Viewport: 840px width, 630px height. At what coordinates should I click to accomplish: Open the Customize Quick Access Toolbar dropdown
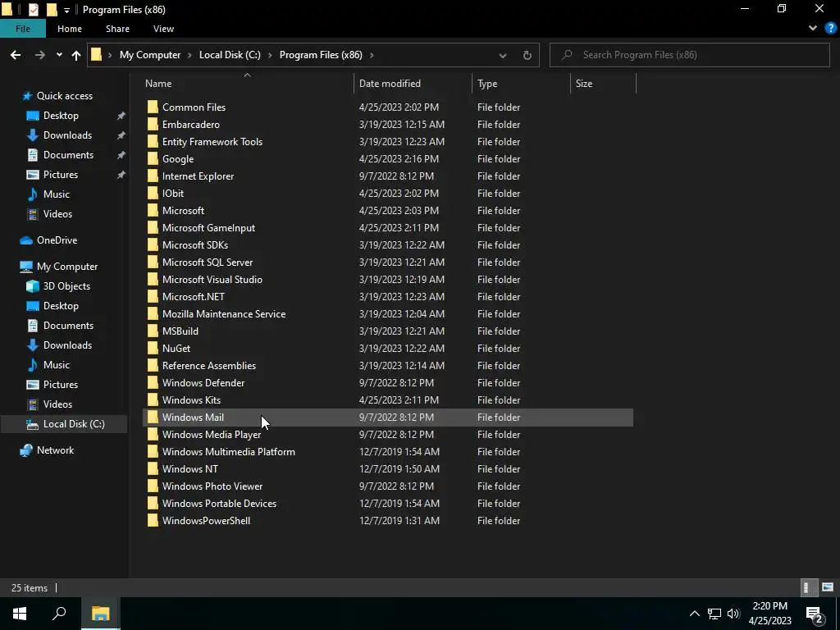[66, 10]
